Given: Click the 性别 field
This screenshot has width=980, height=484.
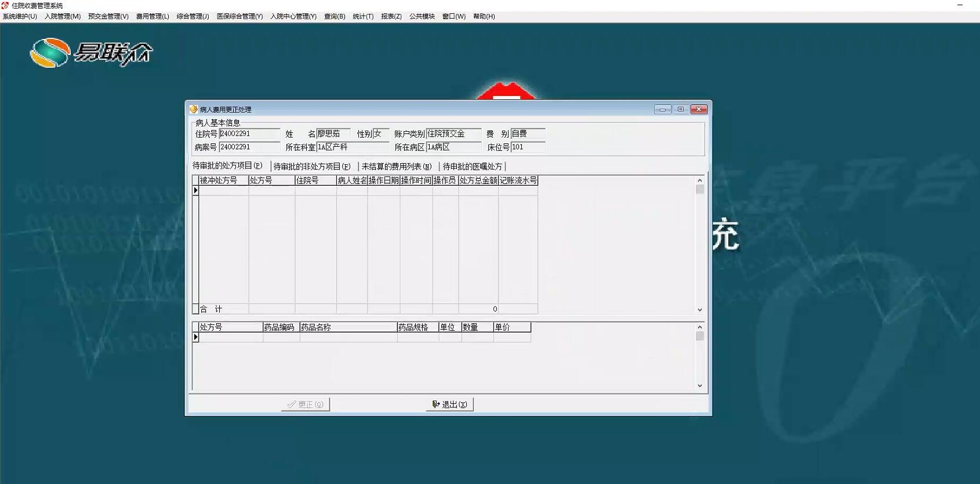Looking at the screenshot, I should click(380, 134).
